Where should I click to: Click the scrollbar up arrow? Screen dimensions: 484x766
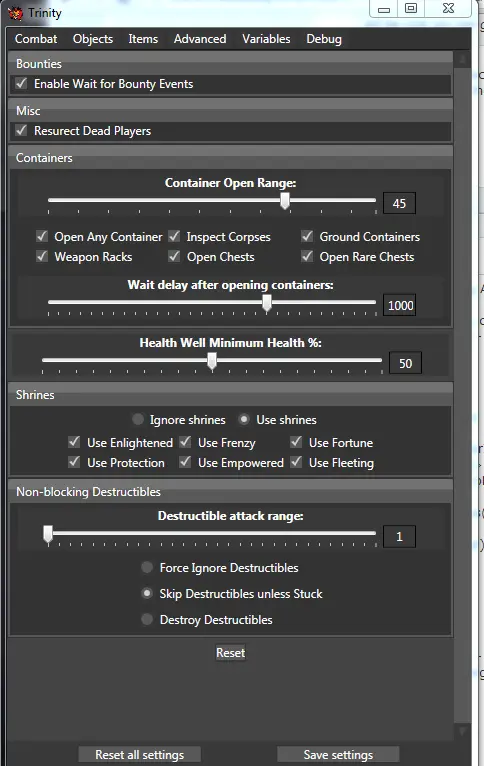(462, 60)
